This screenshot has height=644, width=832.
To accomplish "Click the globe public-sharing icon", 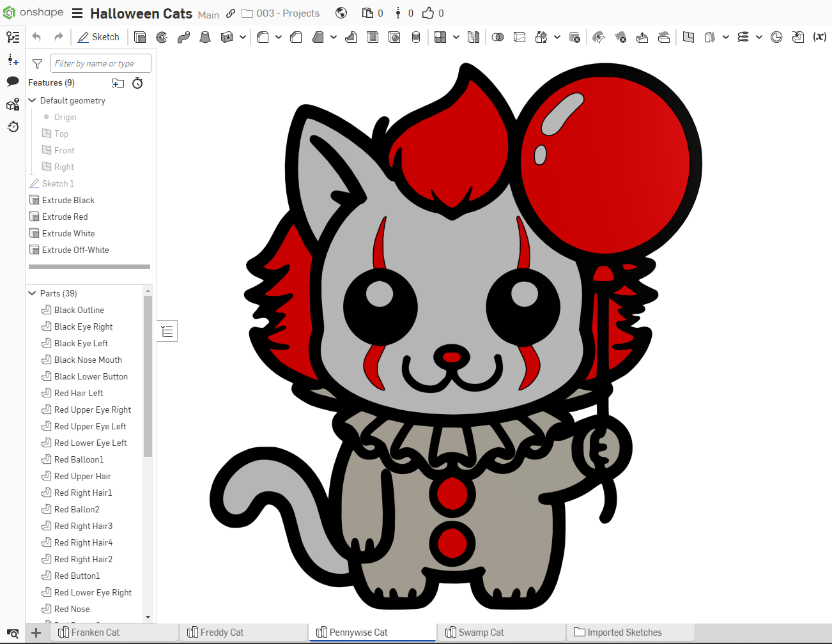I will [341, 13].
